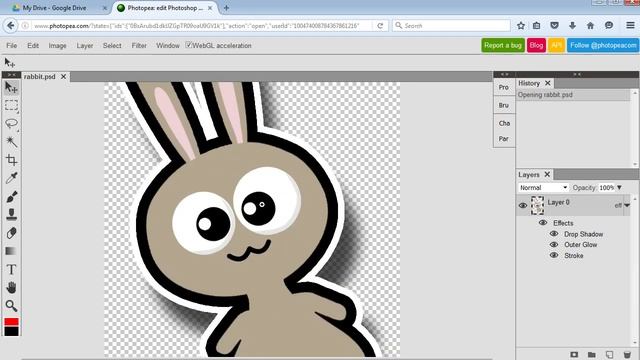Image resolution: width=640 pixels, height=360 pixels.
Task: Delete layer with trash icon
Action: click(627, 354)
